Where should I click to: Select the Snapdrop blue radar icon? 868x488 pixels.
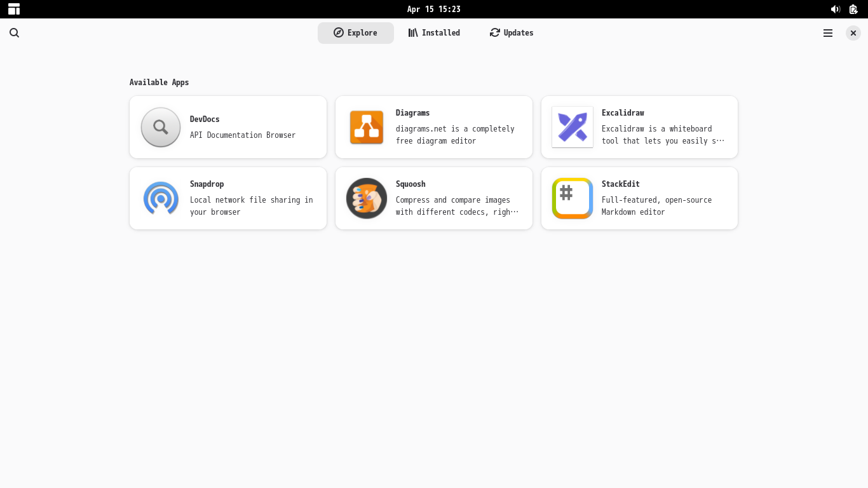click(x=160, y=198)
